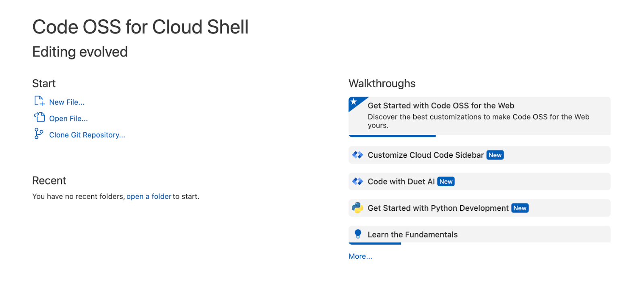The image size is (644, 284).
Task: Click the star badge on the Get Started walkthrough
Action: coord(354,102)
